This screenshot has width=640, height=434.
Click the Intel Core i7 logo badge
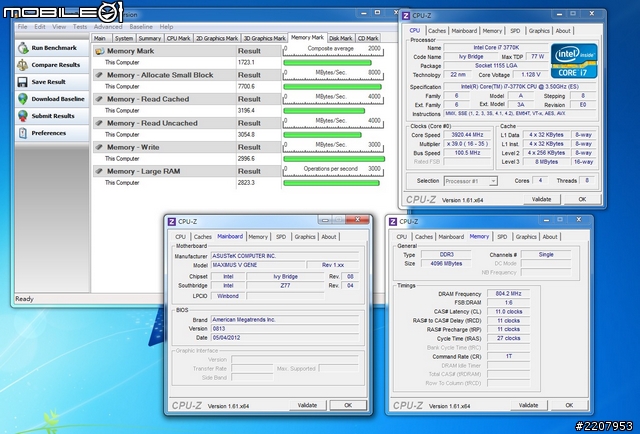(x=574, y=61)
